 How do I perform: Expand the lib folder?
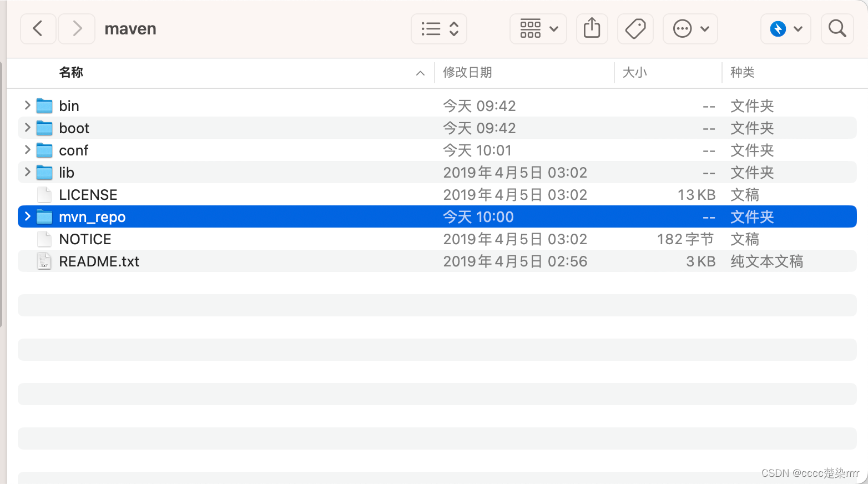(27, 172)
